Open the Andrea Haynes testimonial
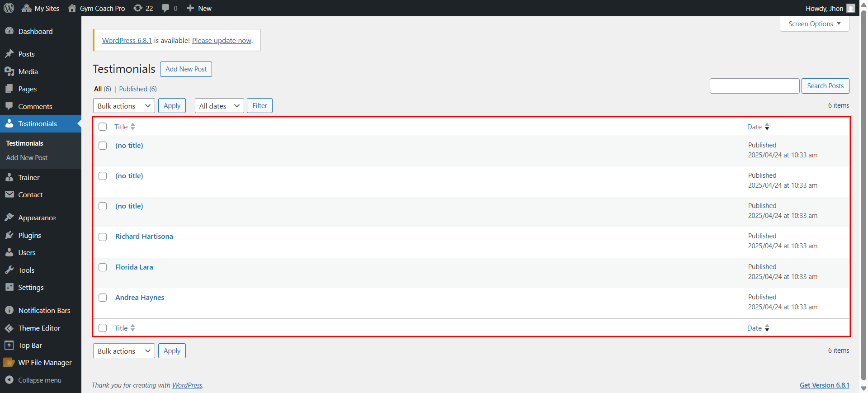This screenshot has width=868, height=393. click(x=140, y=298)
